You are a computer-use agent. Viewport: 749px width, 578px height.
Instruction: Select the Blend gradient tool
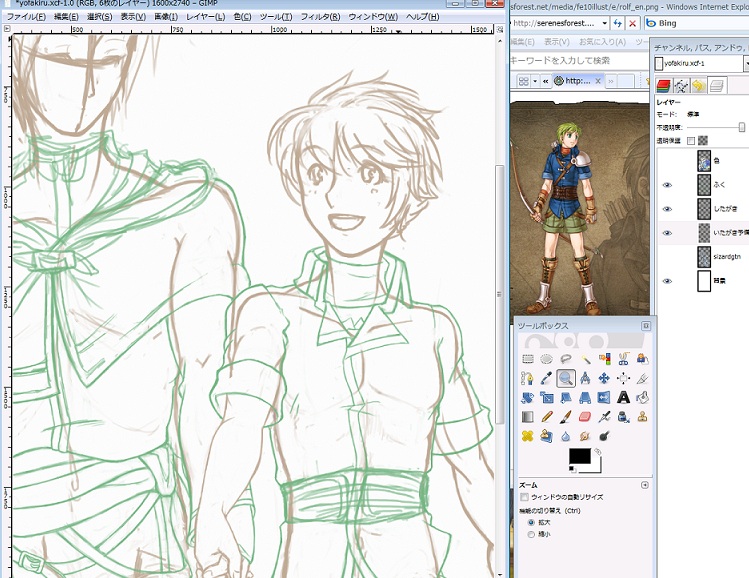tap(527, 417)
